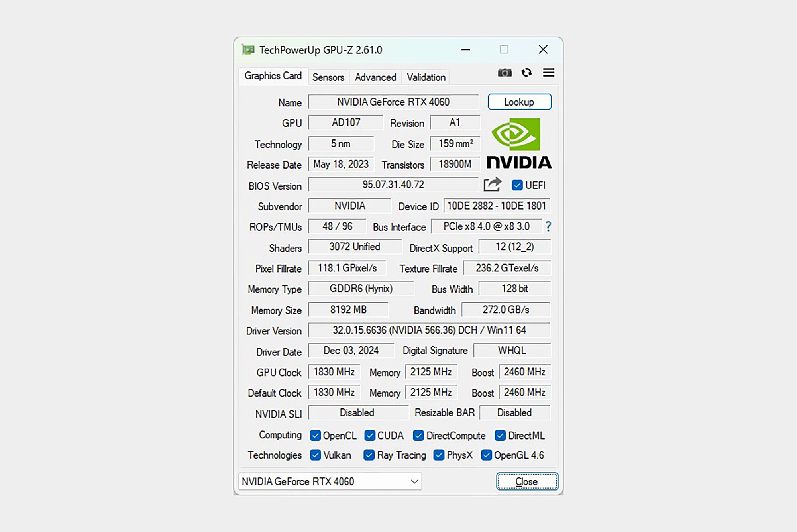Click the refresh arrows icon
The height and width of the screenshot is (532, 797).
pyautogui.click(x=526, y=73)
